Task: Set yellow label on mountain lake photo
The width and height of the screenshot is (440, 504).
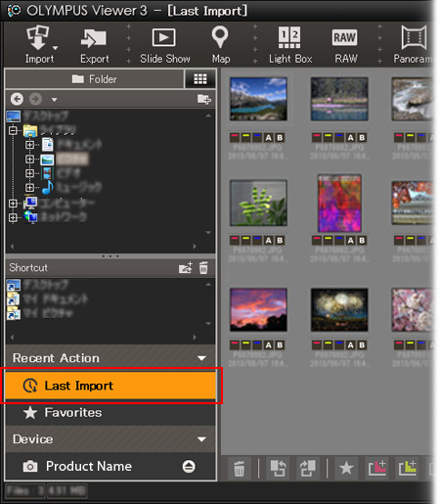Action: click(x=245, y=137)
